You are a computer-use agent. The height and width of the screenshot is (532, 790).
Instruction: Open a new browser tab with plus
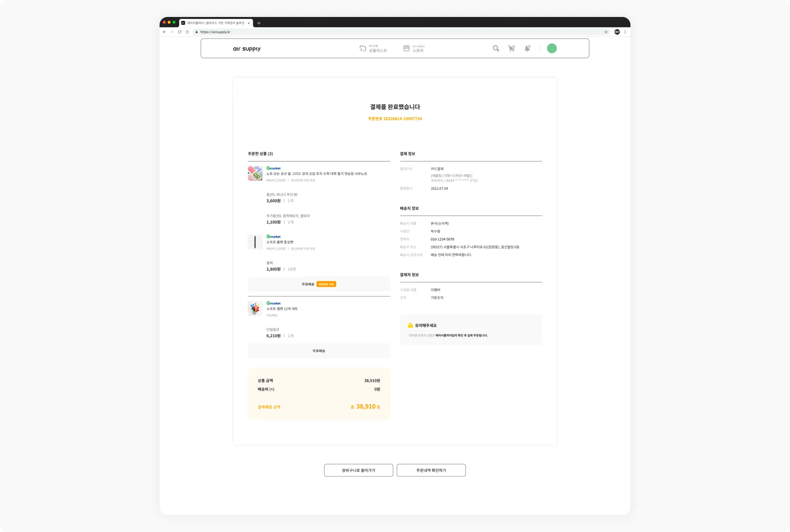click(x=259, y=23)
